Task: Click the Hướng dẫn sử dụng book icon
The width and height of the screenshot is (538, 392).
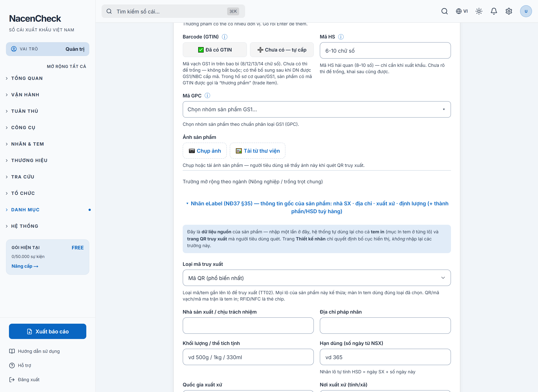Action: (x=12, y=351)
